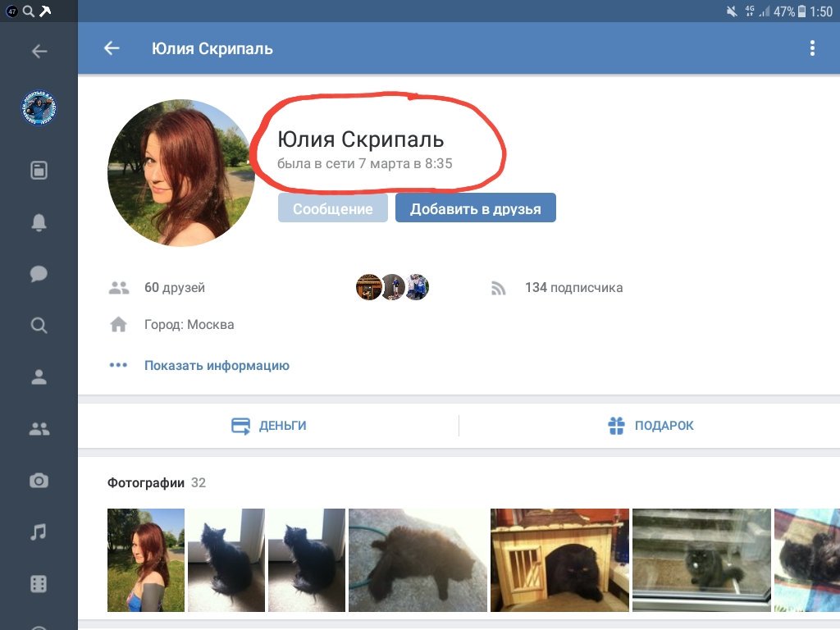Viewport: 840px width, 630px height.
Task: Tap the Сообщение button
Action: click(x=333, y=208)
